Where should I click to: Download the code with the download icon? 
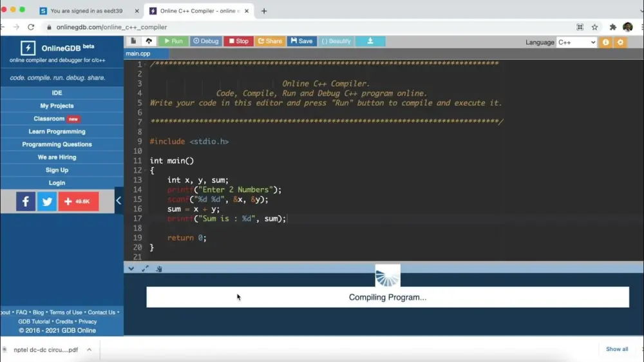pyautogui.click(x=370, y=41)
